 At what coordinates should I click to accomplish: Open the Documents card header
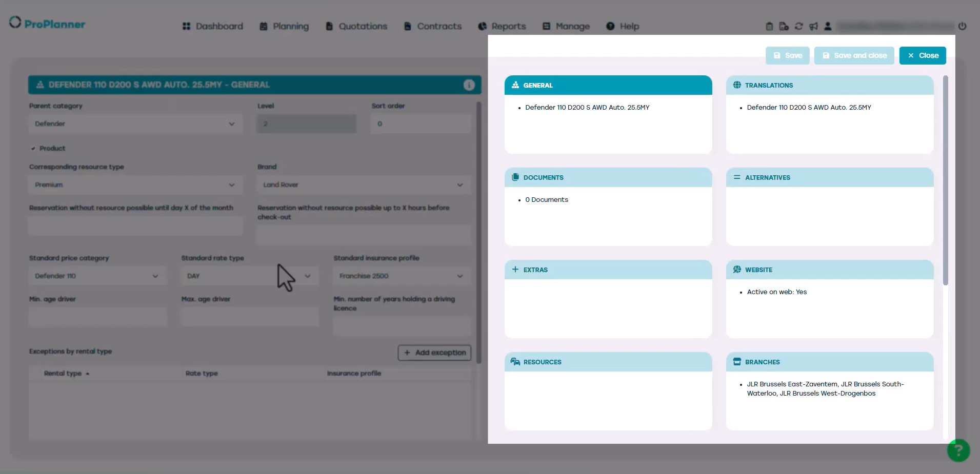[608, 177]
